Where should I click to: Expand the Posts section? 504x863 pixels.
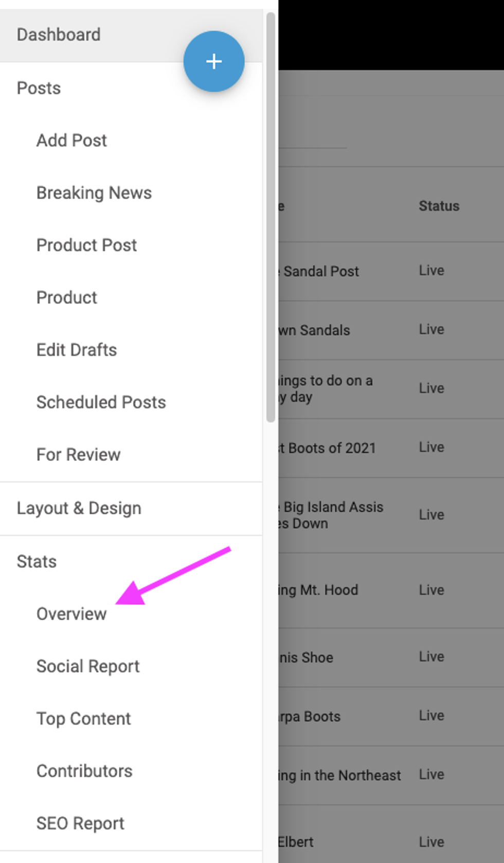tap(39, 88)
